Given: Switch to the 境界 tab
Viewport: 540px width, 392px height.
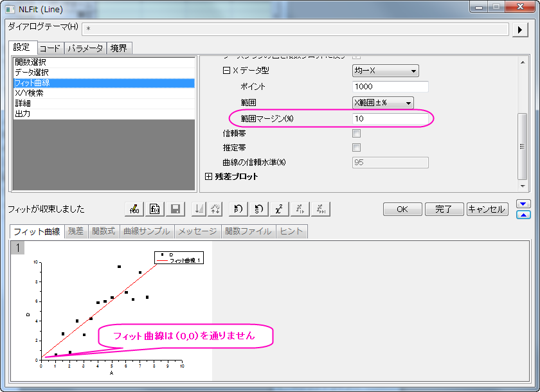Looking at the screenshot, I should click(x=119, y=48).
